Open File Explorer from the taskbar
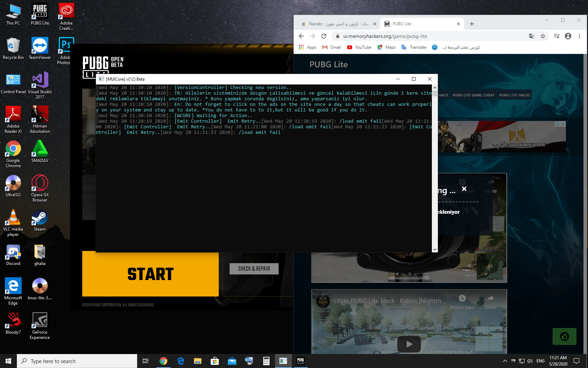 coord(197,361)
